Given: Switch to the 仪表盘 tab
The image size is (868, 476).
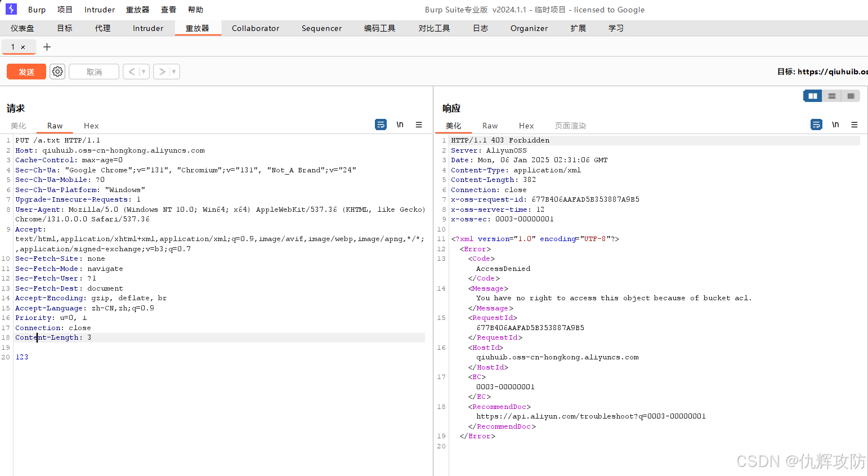Looking at the screenshot, I should click(x=23, y=28).
